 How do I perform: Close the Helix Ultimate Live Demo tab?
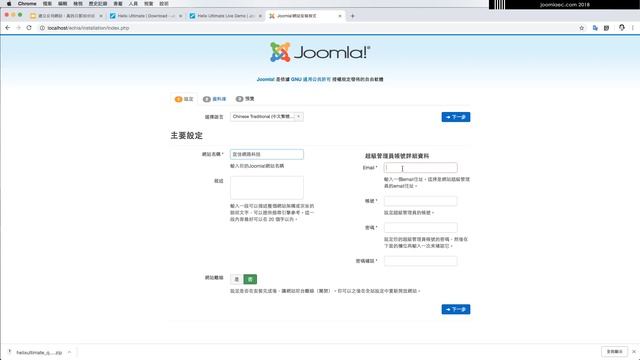pyautogui.click(x=260, y=16)
